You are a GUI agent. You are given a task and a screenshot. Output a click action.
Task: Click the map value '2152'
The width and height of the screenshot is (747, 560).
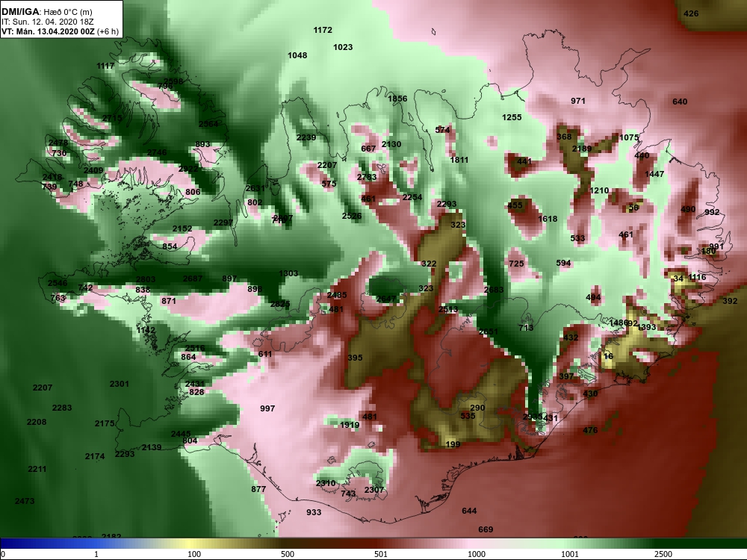[x=182, y=229]
